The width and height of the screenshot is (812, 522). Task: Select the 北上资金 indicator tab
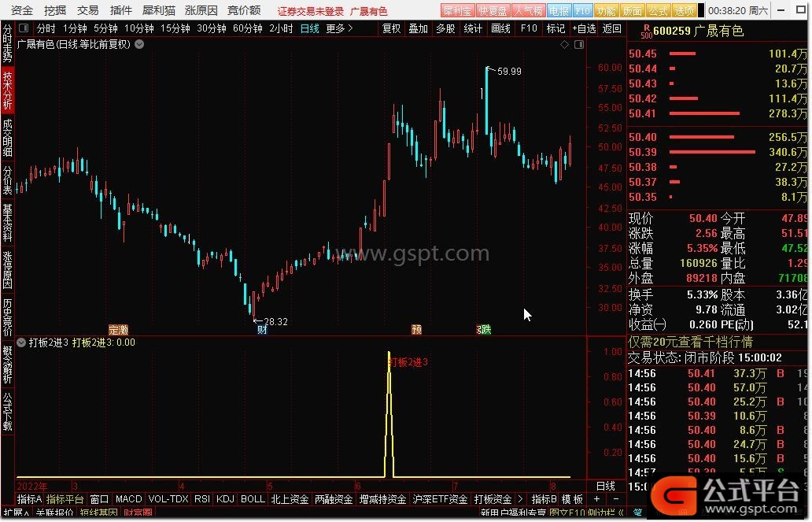(290, 499)
